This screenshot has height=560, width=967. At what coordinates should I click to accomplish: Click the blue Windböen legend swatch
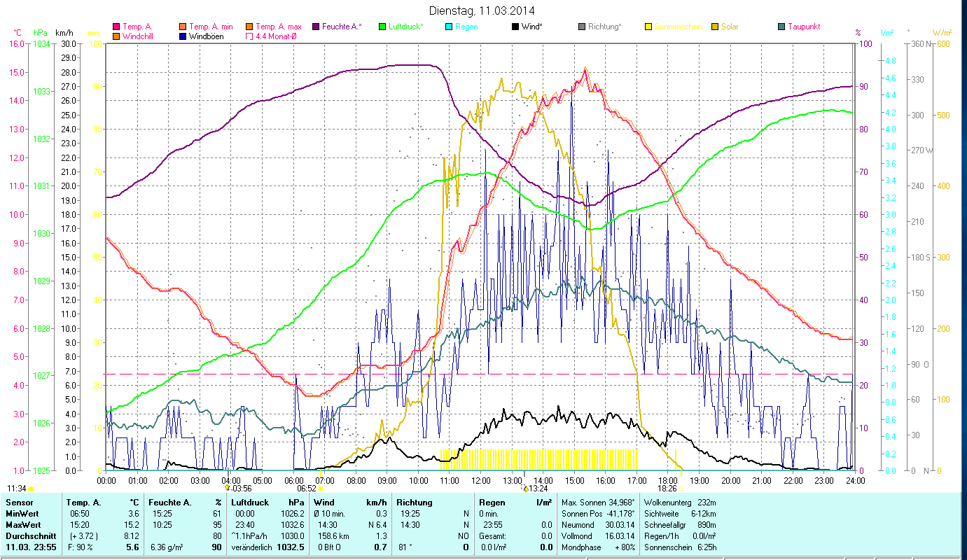click(183, 36)
